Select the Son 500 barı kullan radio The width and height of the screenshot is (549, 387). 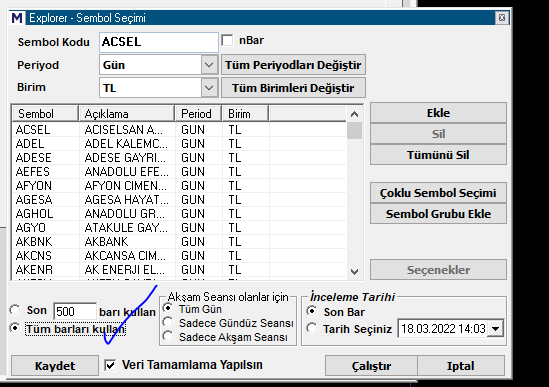15,310
